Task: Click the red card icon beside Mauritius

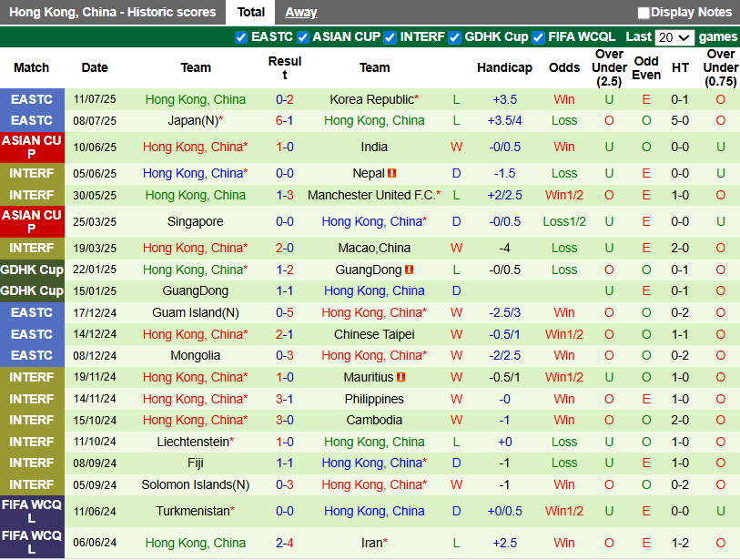Action: pyautogui.click(x=400, y=377)
